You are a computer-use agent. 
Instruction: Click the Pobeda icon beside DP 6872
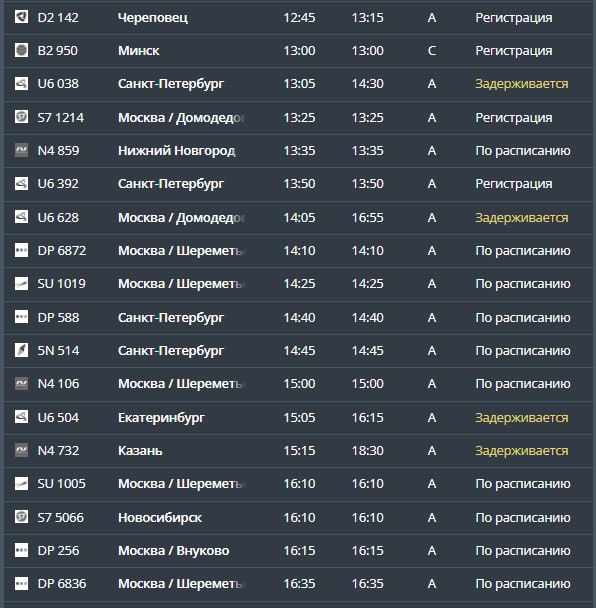21,250
